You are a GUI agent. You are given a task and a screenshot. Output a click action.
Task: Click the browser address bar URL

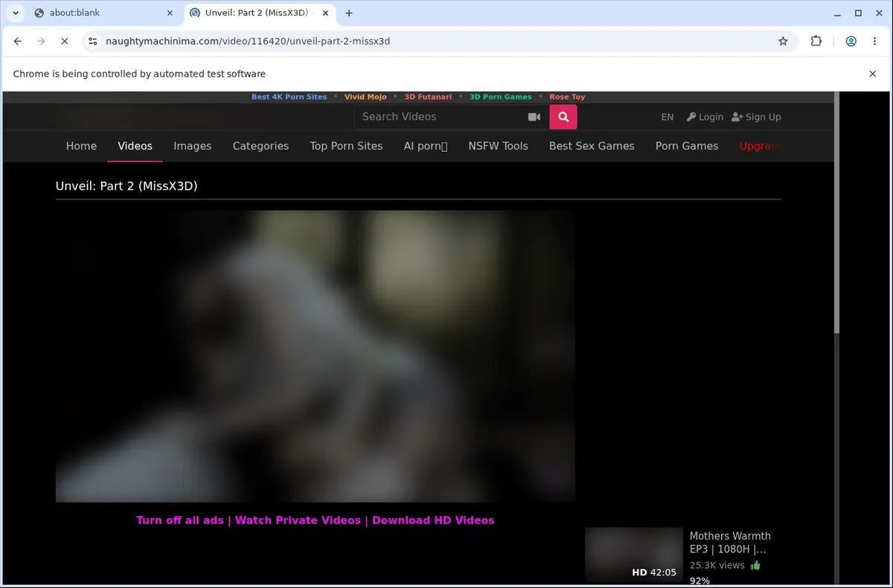(248, 42)
